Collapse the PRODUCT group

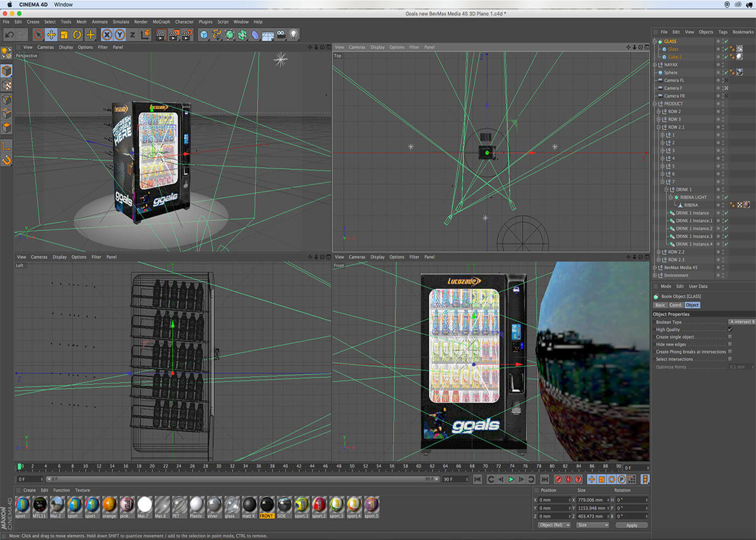(x=655, y=104)
